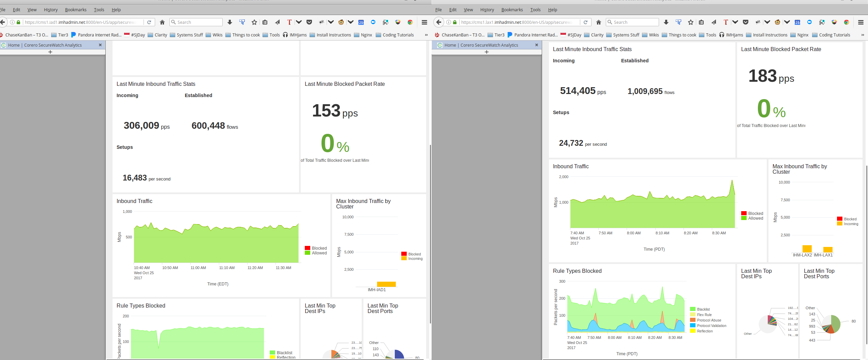Expand the bookmarks overflow chevron in the IAD1 browser
The width and height of the screenshot is (868, 360).
click(x=426, y=35)
